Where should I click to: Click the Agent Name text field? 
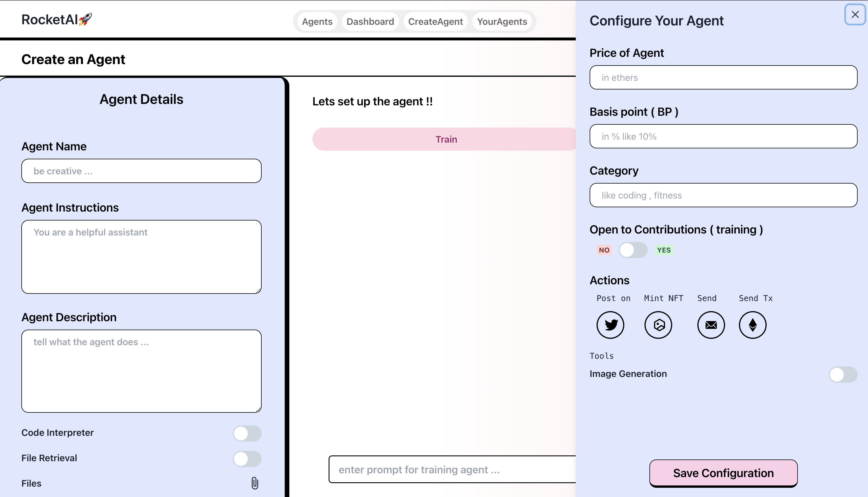pos(141,171)
